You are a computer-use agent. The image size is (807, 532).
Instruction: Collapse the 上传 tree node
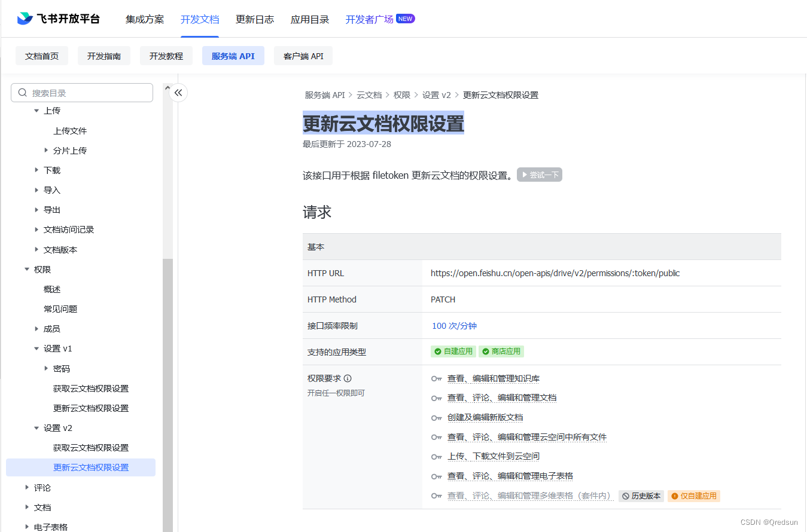(x=36, y=111)
